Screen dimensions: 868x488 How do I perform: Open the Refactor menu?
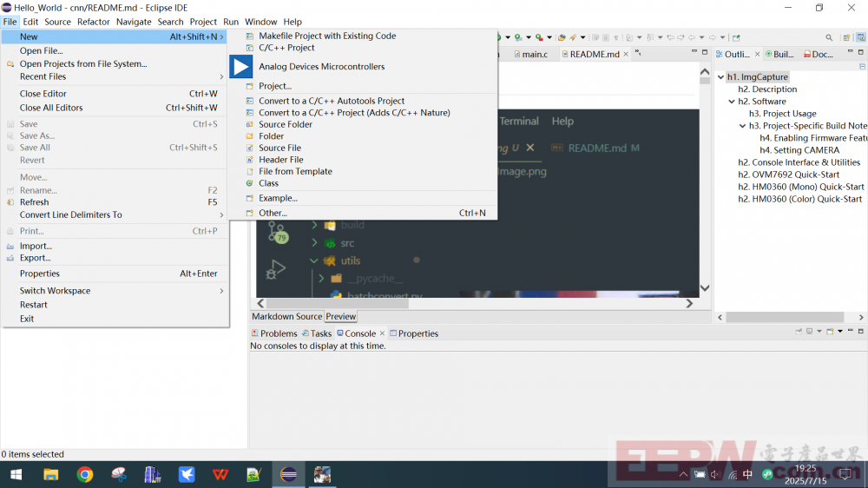click(94, 22)
